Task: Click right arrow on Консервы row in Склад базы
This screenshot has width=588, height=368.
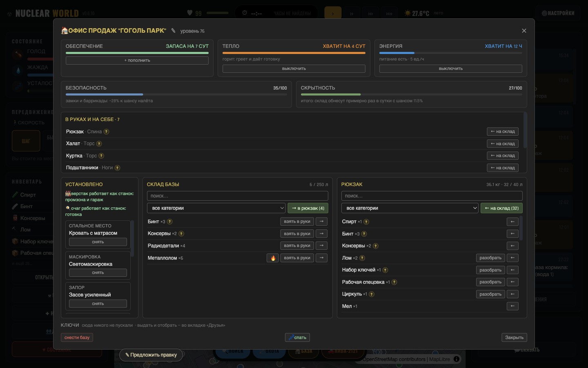Action: [x=322, y=234]
